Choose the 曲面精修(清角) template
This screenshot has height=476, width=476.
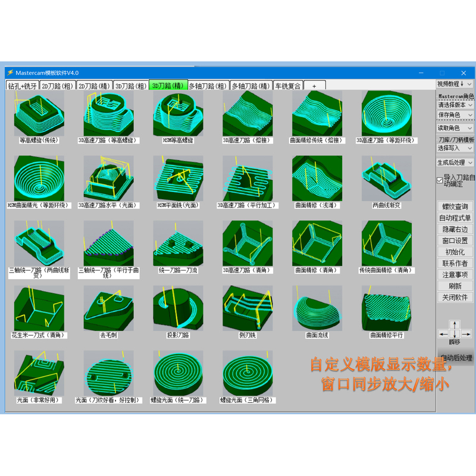click(x=317, y=243)
